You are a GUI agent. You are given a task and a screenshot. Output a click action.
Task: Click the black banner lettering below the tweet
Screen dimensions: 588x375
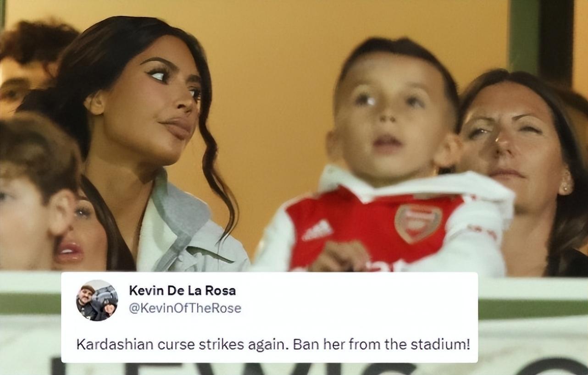click(x=294, y=369)
